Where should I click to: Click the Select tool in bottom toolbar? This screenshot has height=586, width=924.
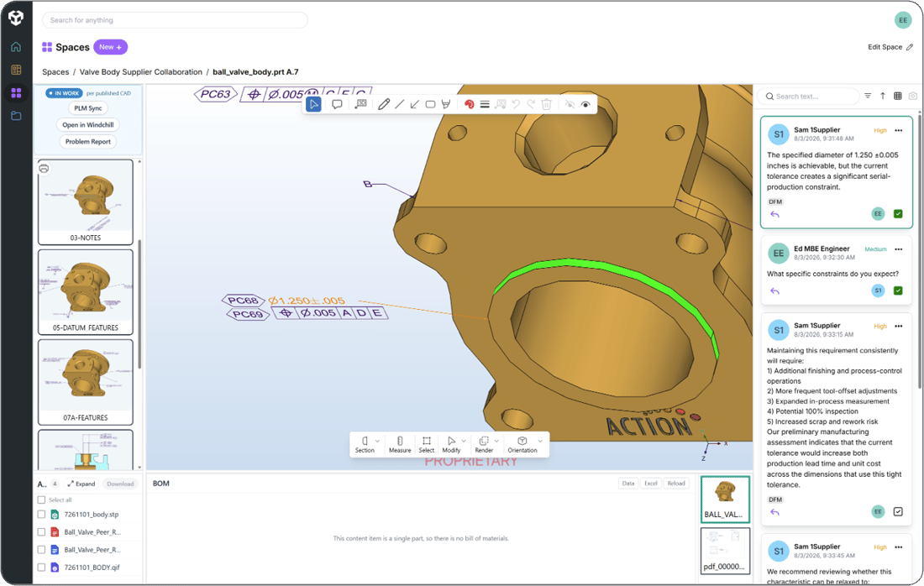click(427, 445)
